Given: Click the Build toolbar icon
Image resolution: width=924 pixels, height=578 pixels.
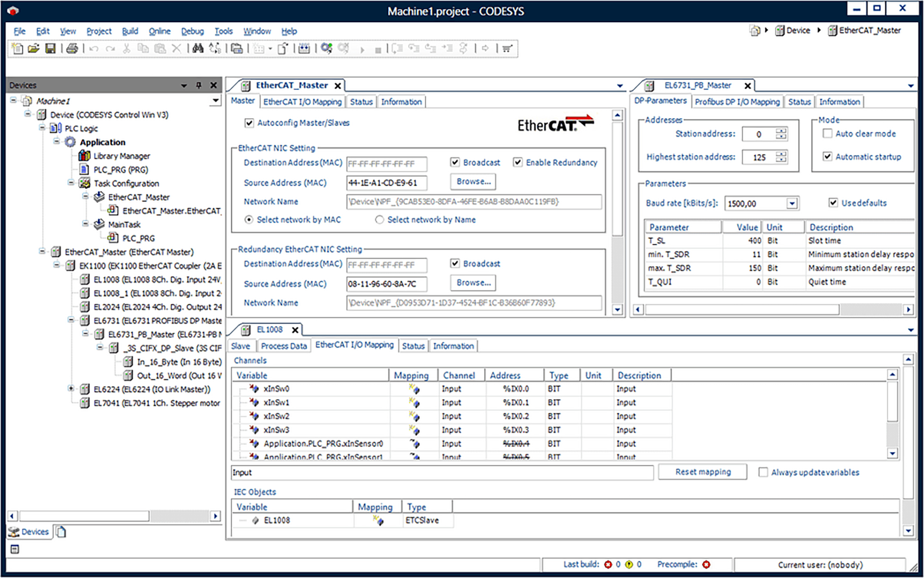Looking at the screenshot, I should (304, 48).
